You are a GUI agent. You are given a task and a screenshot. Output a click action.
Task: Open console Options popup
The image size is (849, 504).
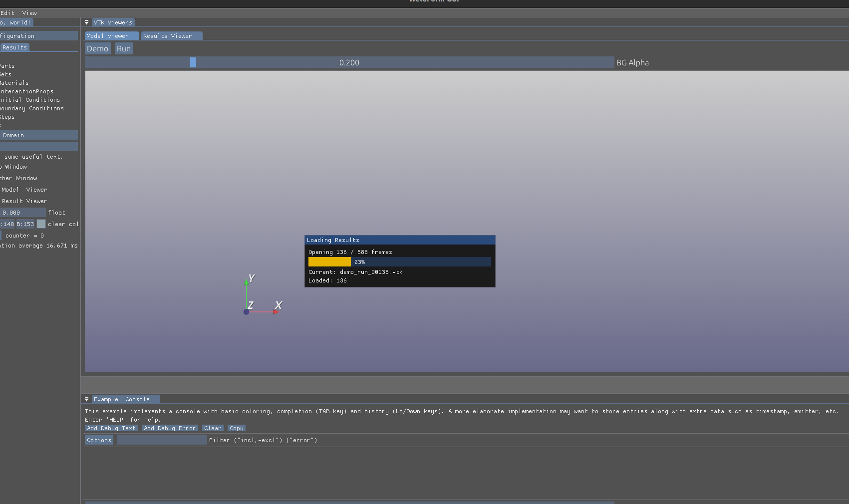99,440
